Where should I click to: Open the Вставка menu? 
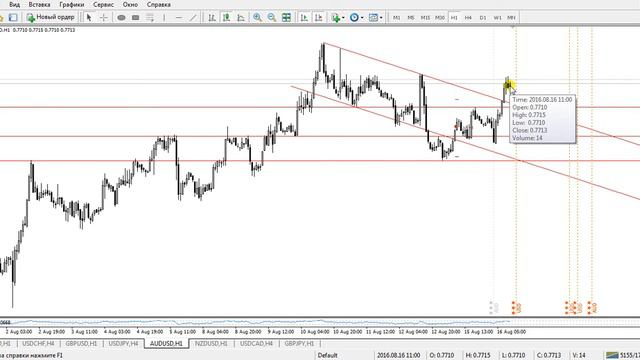[x=40, y=4]
